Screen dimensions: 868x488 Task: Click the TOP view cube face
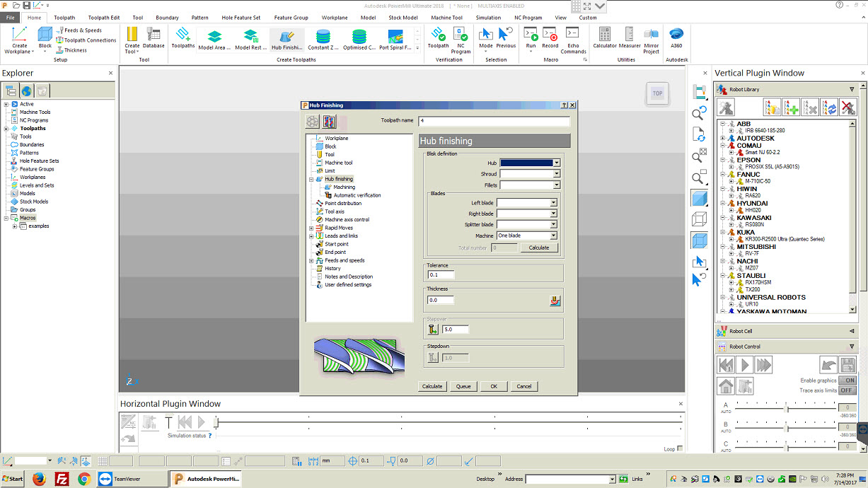tap(657, 93)
